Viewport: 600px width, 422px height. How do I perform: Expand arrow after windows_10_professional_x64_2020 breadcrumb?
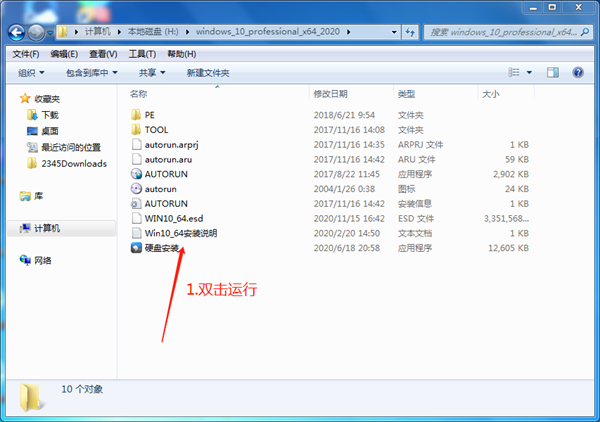click(348, 32)
